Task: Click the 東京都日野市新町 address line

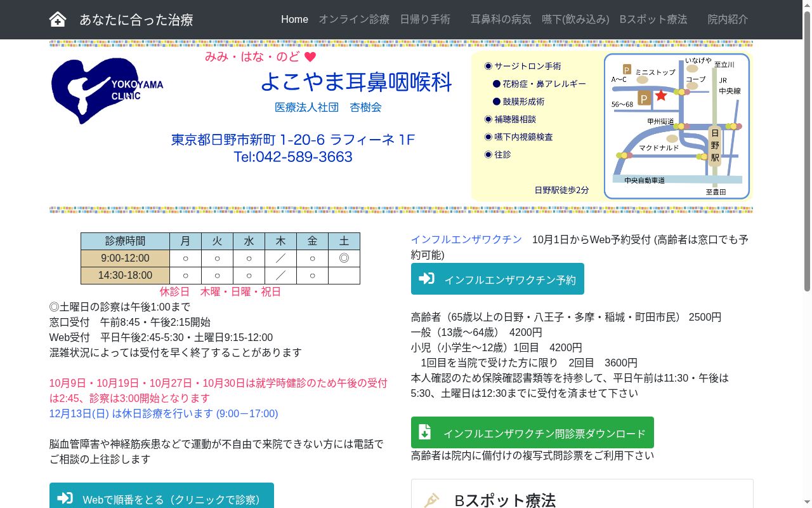Action: pyautogui.click(x=293, y=140)
